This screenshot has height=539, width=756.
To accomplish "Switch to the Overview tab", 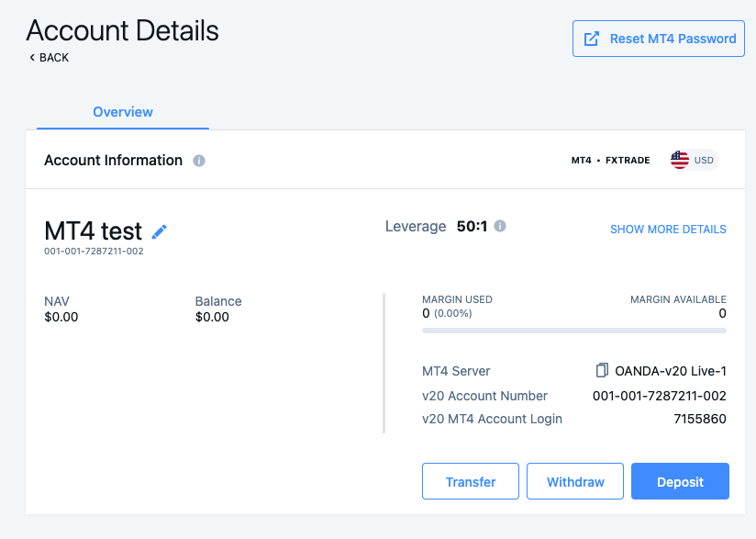I will (123, 112).
